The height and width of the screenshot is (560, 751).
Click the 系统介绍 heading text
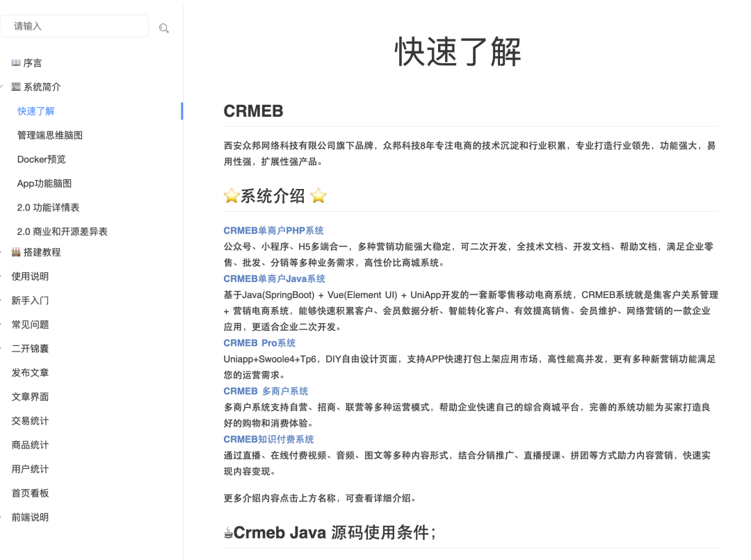[272, 196]
